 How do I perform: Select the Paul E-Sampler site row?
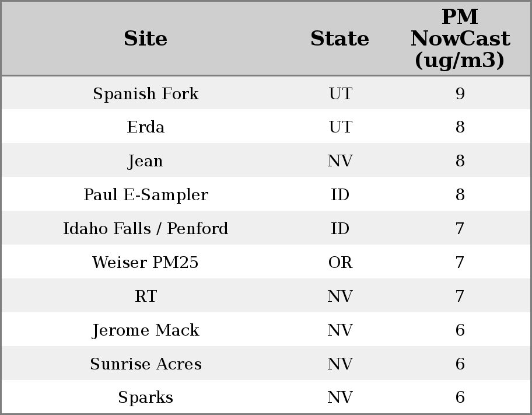pos(145,195)
